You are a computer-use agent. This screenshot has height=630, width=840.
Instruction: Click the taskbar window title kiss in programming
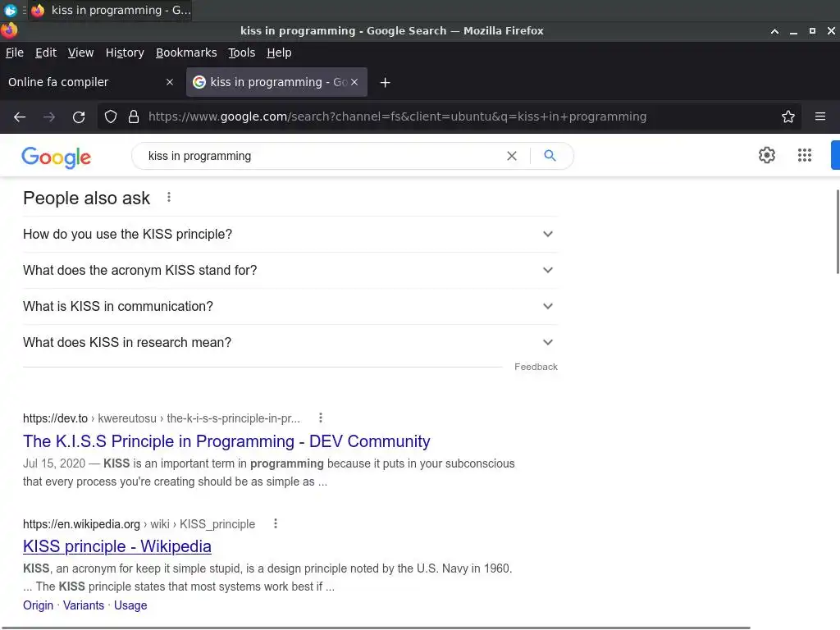(121, 10)
